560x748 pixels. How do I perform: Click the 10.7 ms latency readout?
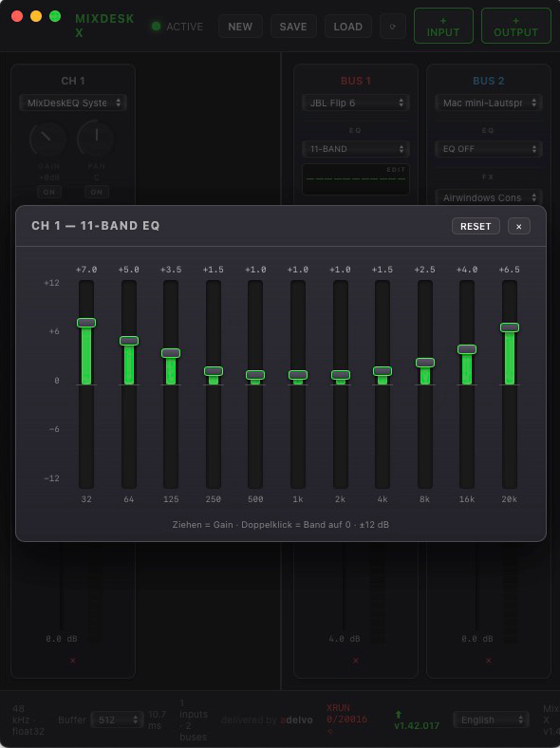[158, 720]
